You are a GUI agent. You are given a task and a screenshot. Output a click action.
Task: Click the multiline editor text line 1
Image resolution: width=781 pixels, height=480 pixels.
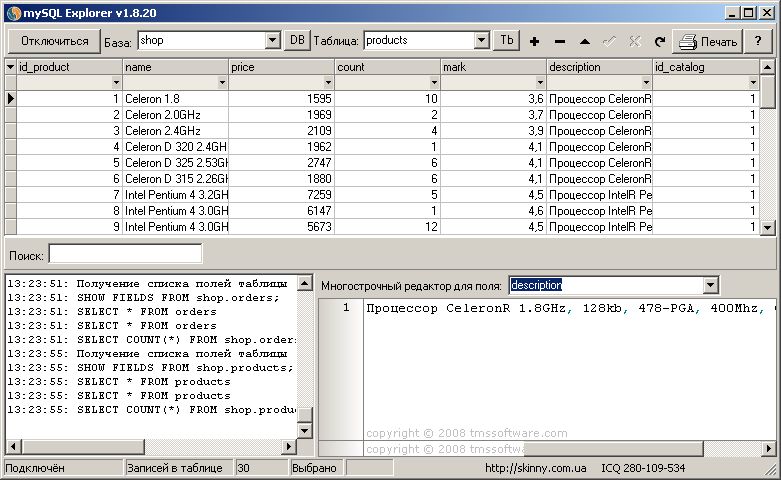570,308
